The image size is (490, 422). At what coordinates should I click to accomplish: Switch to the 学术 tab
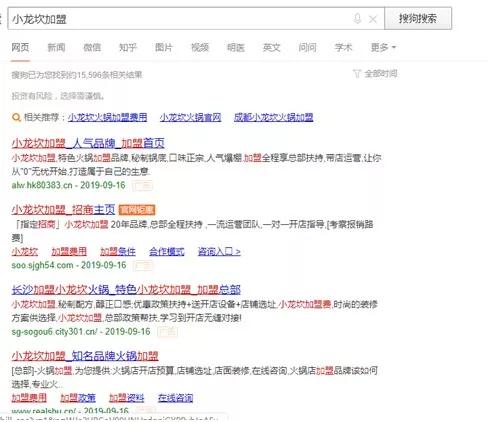click(343, 47)
